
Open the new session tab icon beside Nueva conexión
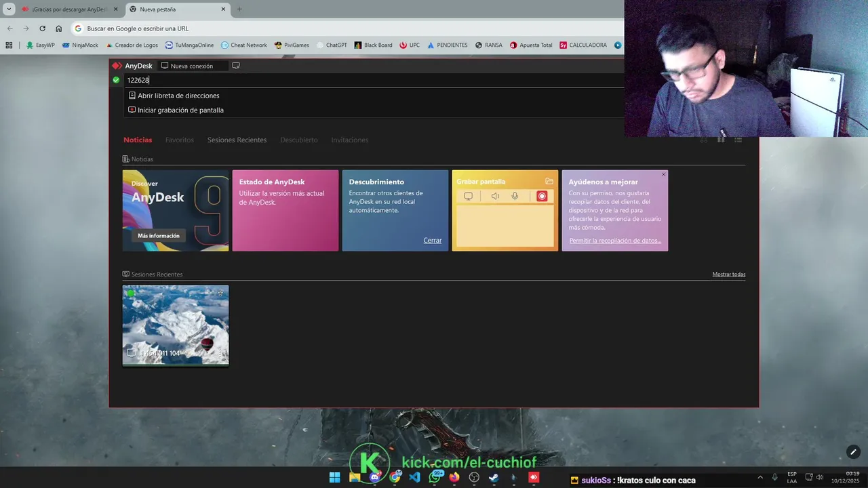(x=236, y=66)
